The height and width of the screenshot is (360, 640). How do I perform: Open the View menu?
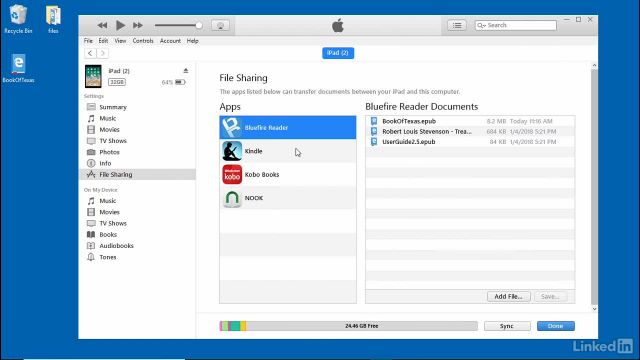[x=120, y=41]
